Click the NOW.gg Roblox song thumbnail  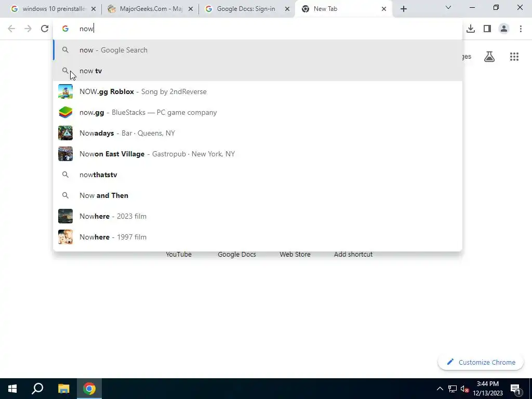65,91
